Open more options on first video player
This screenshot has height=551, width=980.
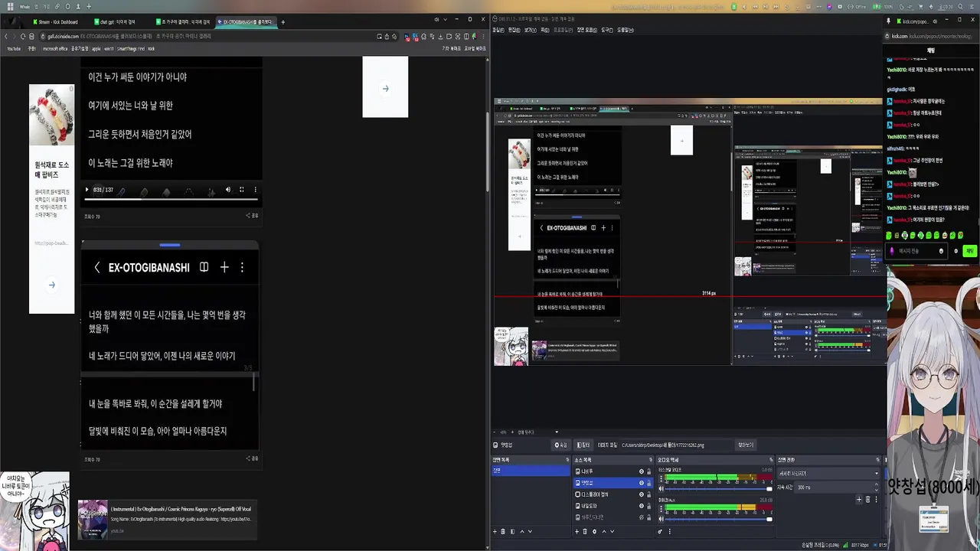[x=256, y=190]
